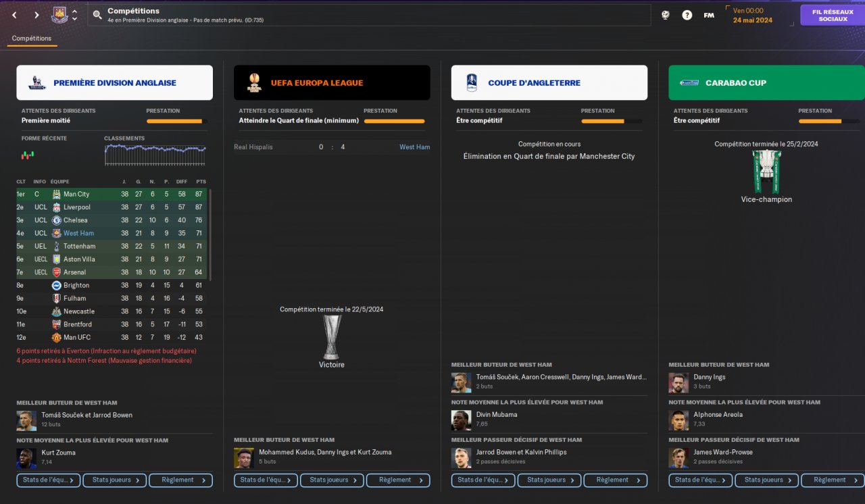Screen dimensions: 865x504
Task: Click the Liverpool club crest
Action: click(x=57, y=207)
